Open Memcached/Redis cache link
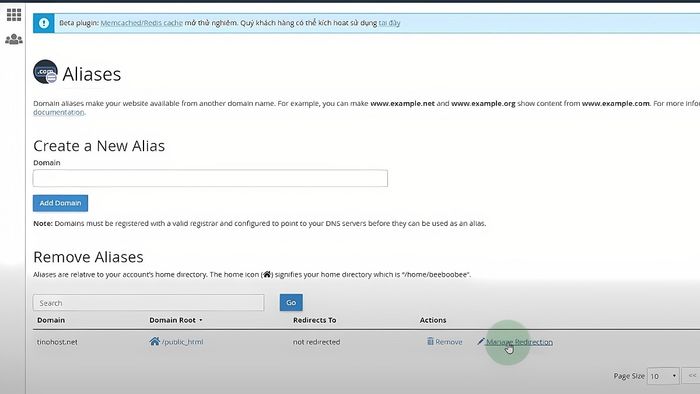Image resolution: width=700 pixels, height=394 pixels. click(142, 23)
